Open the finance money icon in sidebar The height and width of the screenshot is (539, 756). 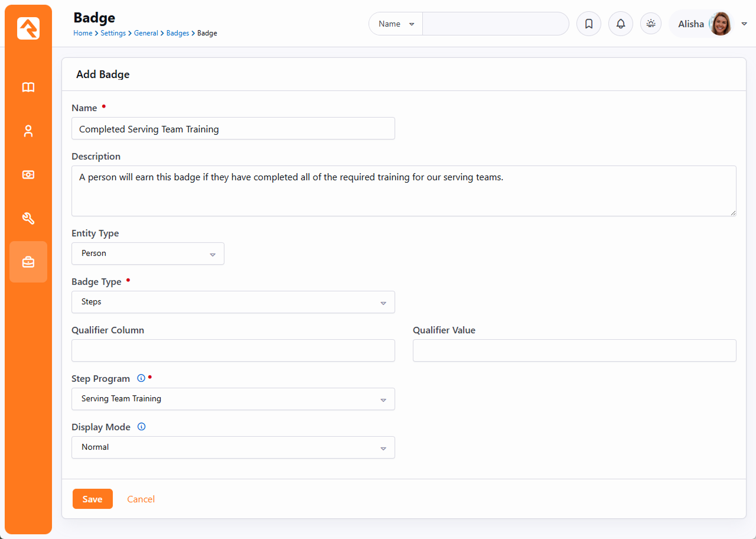pos(28,175)
